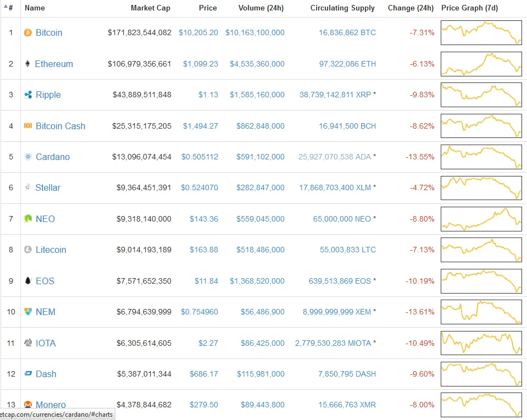Click Ethereum price $1,099.23
527x420 pixels.
(201, 64)
